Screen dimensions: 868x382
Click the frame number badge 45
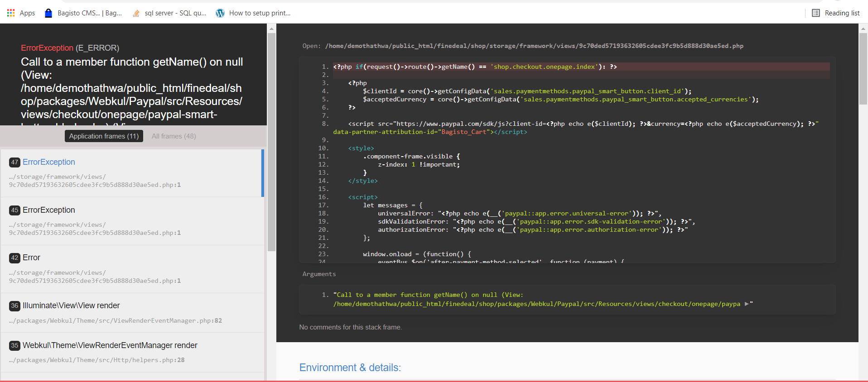point(14,210)
